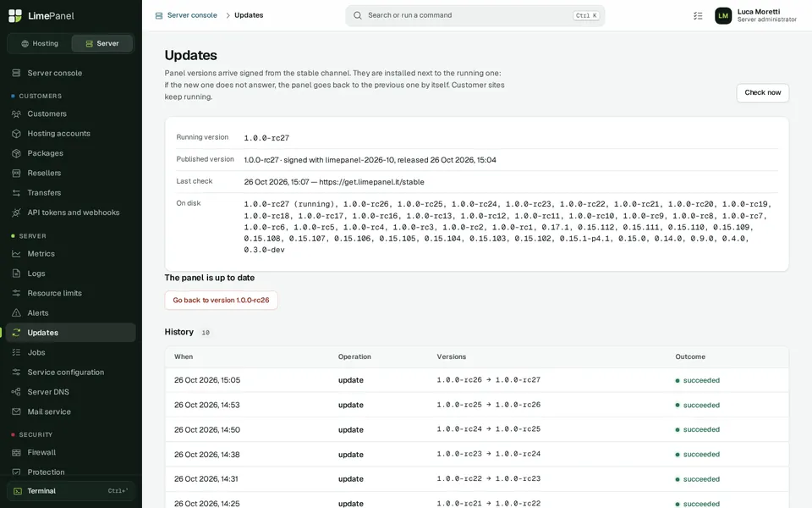The width and height of the screenshot is (812, 508).
Task: Click the Packages box icon
Action: tap(17, 153)
